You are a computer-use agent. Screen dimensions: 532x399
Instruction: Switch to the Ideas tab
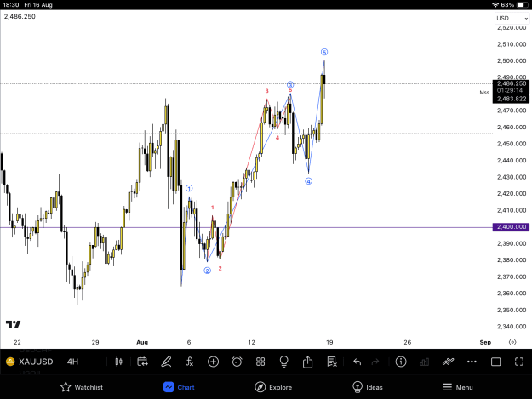pos(368,387)
